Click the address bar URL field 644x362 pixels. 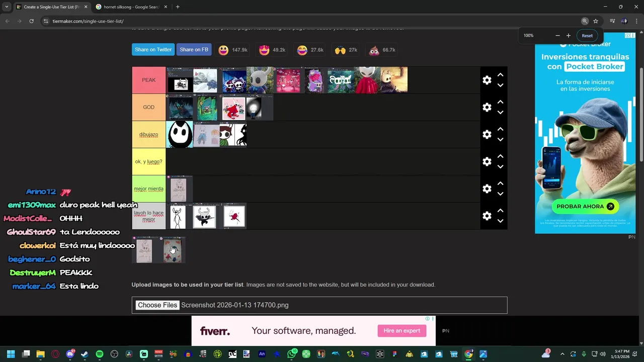coord(312,21)
